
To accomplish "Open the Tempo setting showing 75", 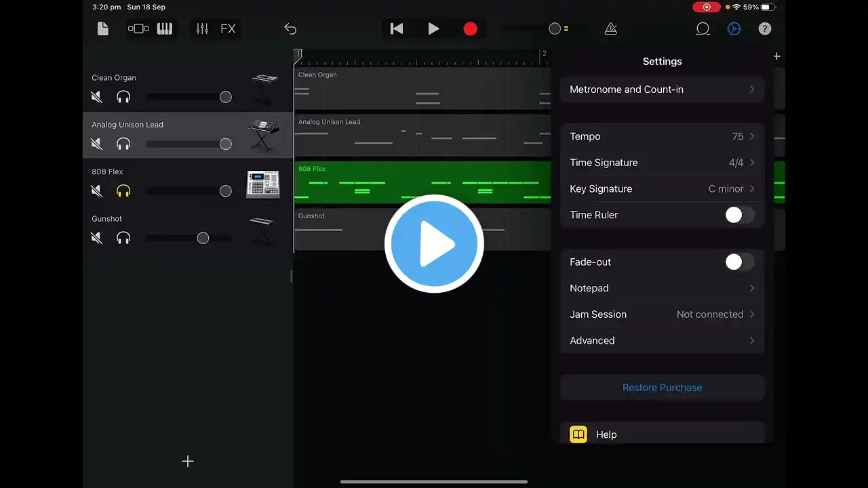I will (663, 136).
